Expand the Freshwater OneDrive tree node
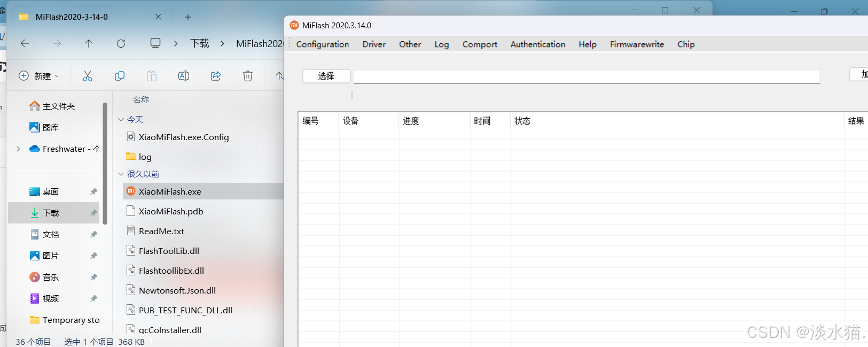This screenshot has height=347, width=868. (18, 149)
